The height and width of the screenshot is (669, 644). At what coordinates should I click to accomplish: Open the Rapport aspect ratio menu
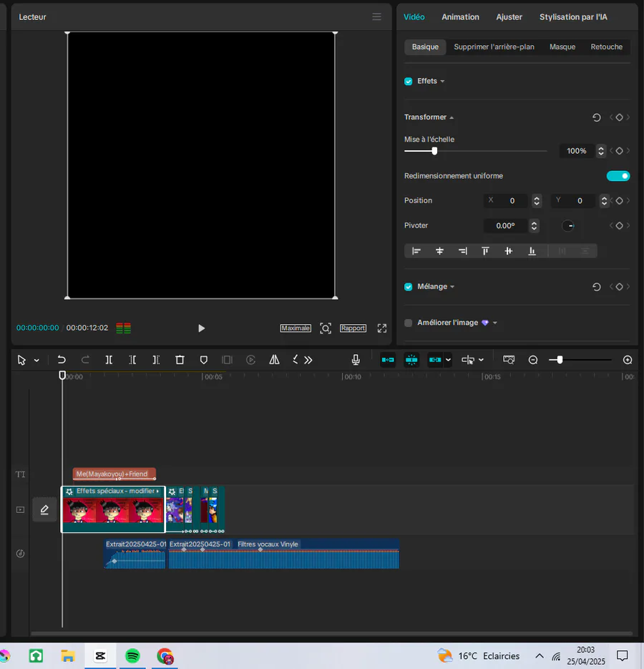click(x=353, y=328)
